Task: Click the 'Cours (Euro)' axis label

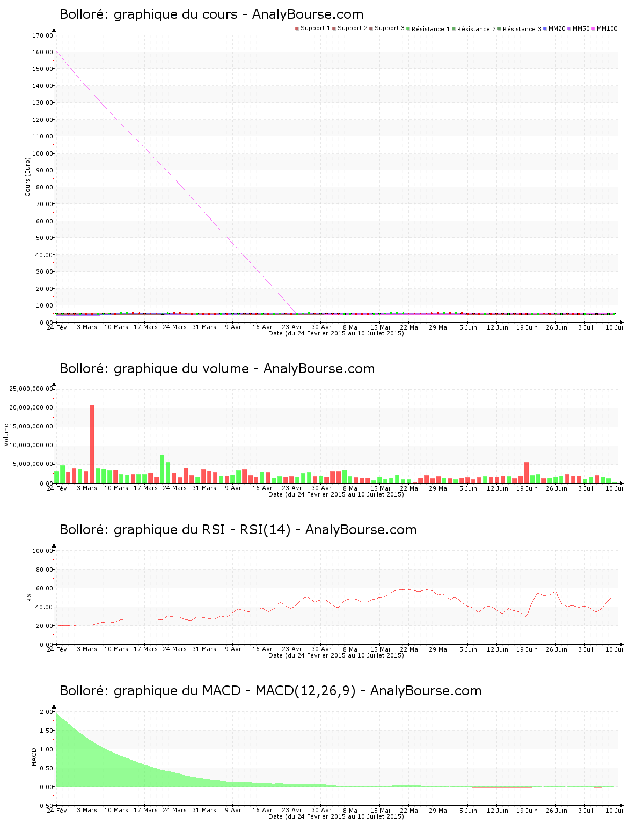Action: pos(27,177)
